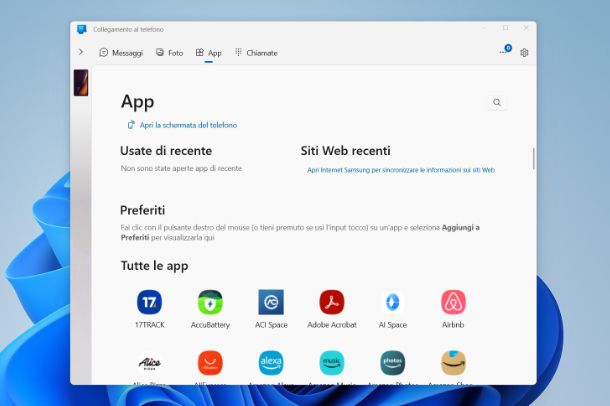
Task: Click the vertical scrollbar of app list
Action: pos(533,158)
